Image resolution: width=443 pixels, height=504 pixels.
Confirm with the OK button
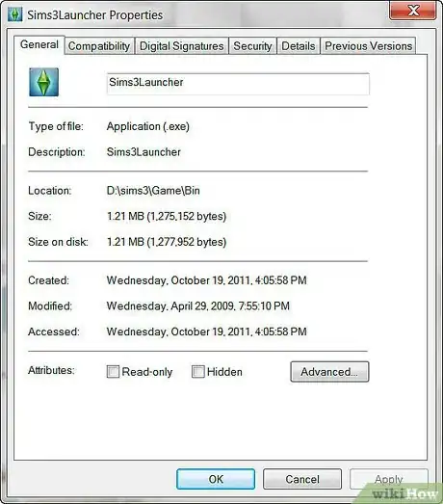216,479
